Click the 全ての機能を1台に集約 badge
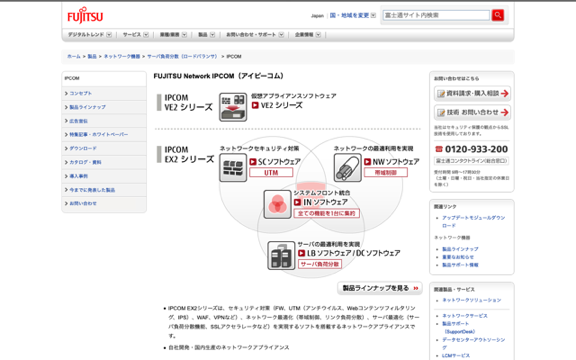576x360 pixels. click(x=327, y=213)
